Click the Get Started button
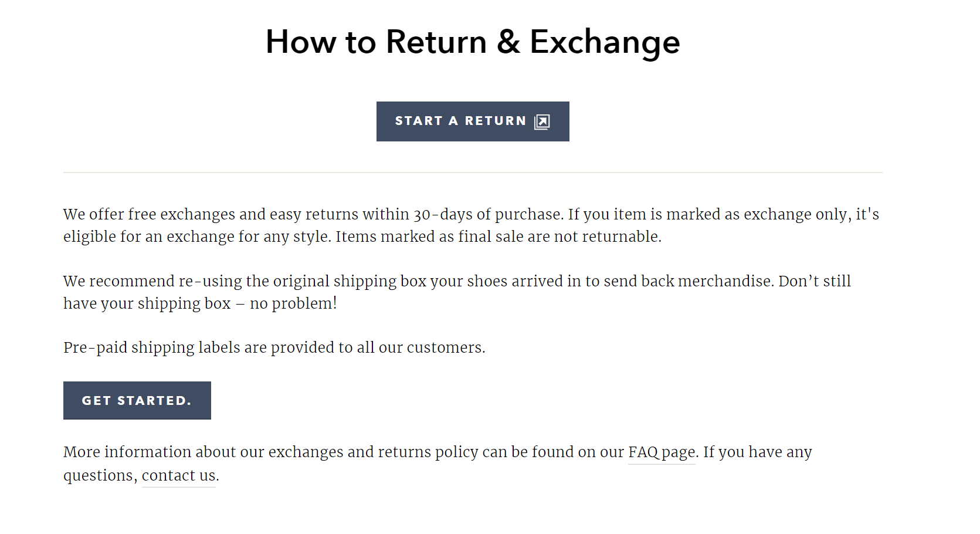980x534 pixels. [137, 400]
